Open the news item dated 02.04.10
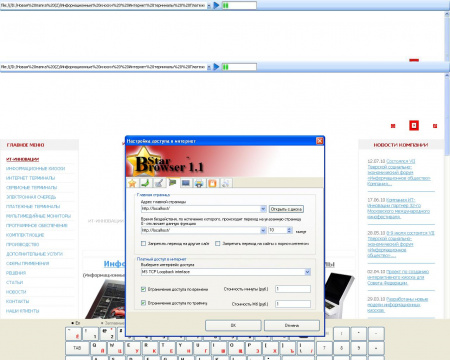 click(x=398, y=277)
